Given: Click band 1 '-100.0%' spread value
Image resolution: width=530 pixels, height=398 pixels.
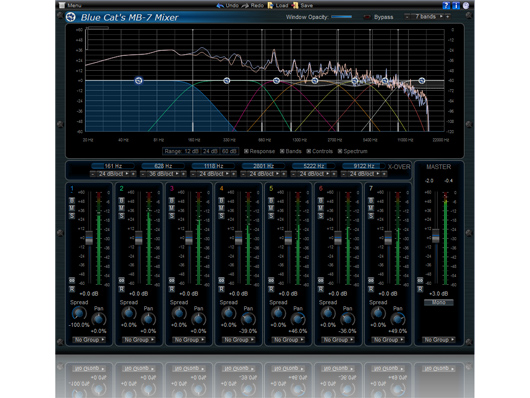Looking at the screenshot, I should (79, 325).
